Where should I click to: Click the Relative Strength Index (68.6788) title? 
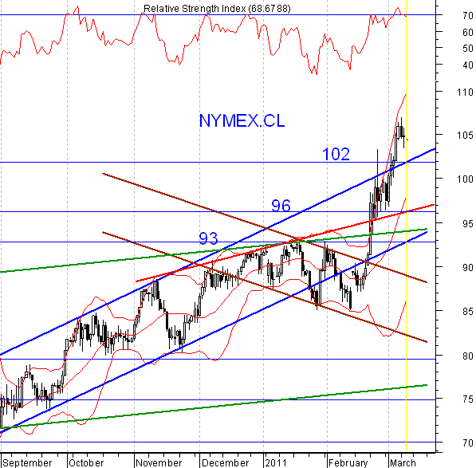pos(217,9)
